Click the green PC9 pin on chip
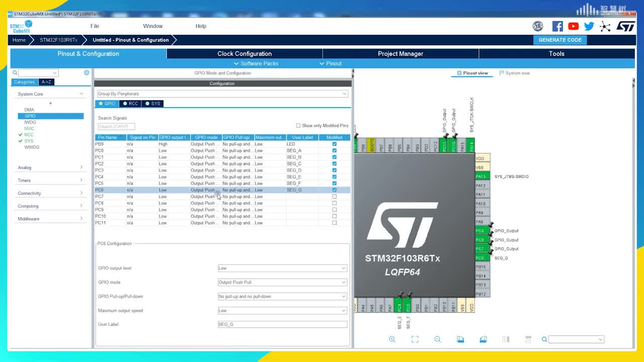The width and height of the screenshot is (644, 362). 482,231
